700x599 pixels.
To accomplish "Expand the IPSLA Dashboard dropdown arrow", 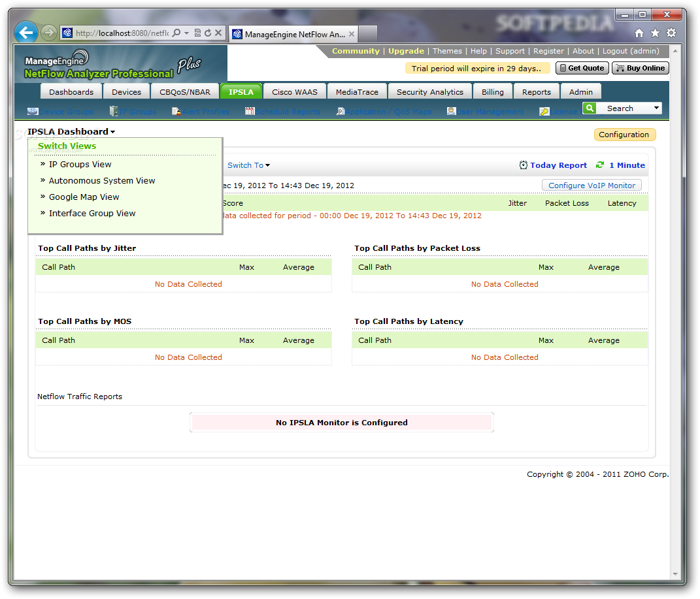I will pos(113,132).
